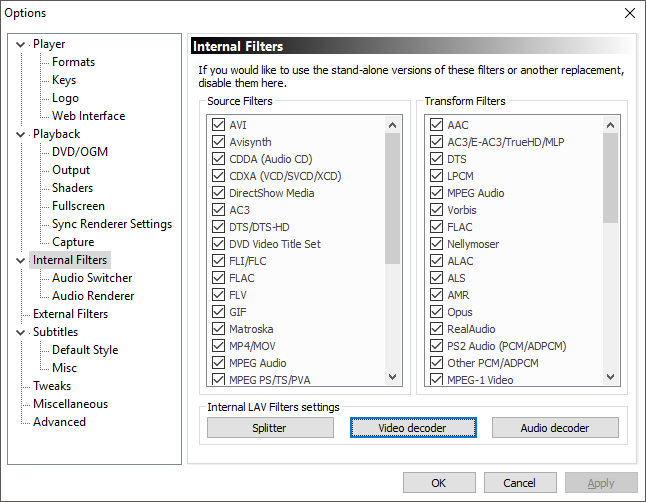Open the Audio Switcher page
The image size is (646, 502).
92,278
